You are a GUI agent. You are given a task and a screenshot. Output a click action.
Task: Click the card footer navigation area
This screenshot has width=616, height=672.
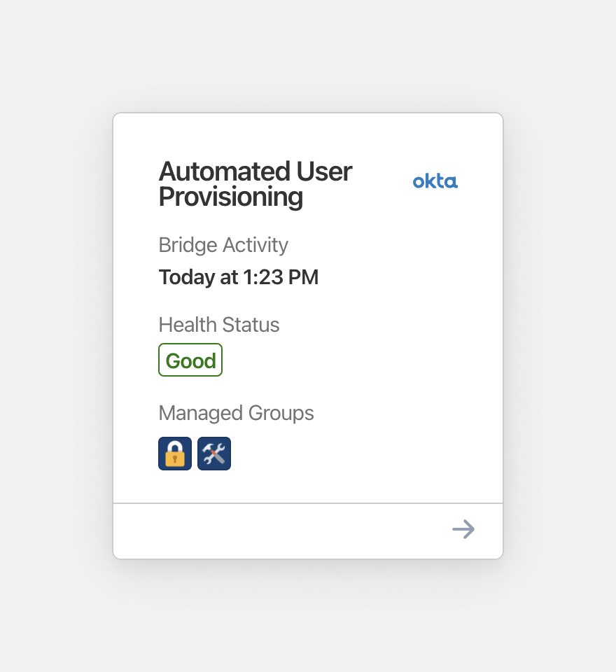click(308, 529)
